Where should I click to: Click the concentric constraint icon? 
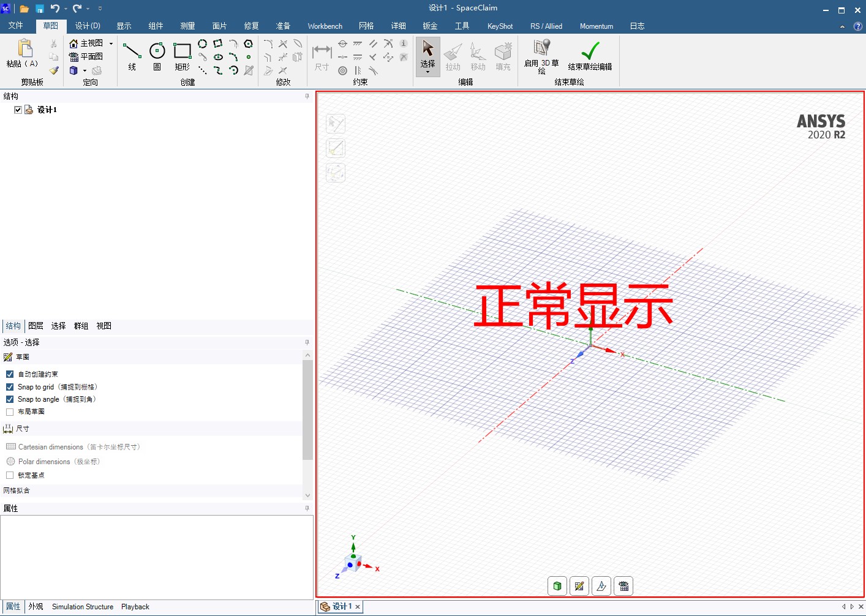343,70
